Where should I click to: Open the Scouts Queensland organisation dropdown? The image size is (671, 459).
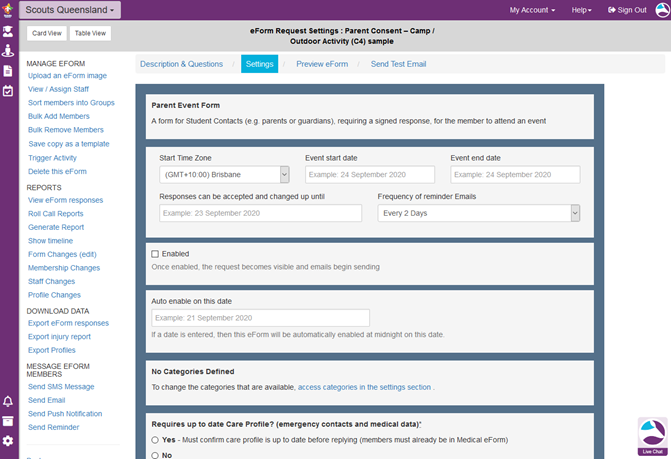point(70,10)
